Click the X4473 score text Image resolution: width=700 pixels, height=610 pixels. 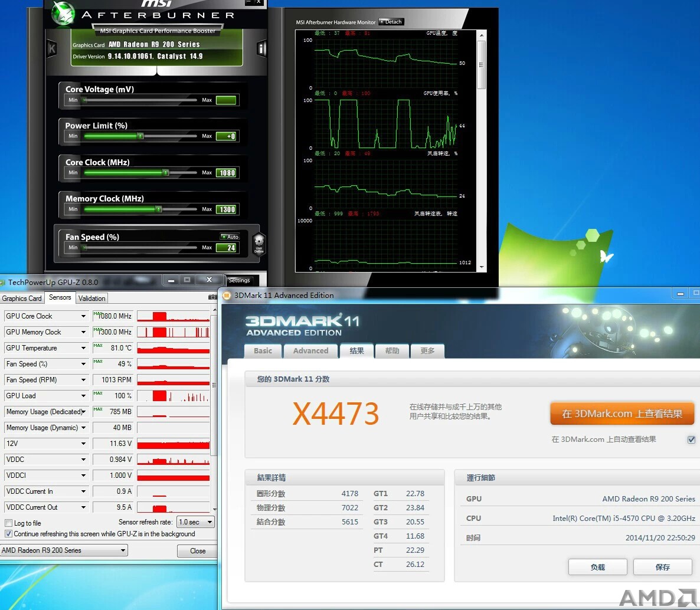[336, 414]
